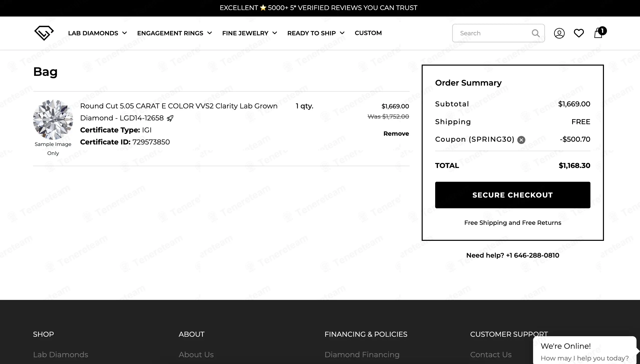640x364 pixels.
Task: Open the Round Cut 5.05 Carat diamond title
Action: click(179, 112)
